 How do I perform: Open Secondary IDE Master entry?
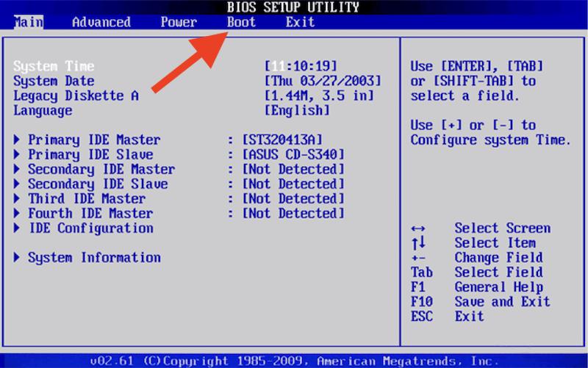coord(101,169)
